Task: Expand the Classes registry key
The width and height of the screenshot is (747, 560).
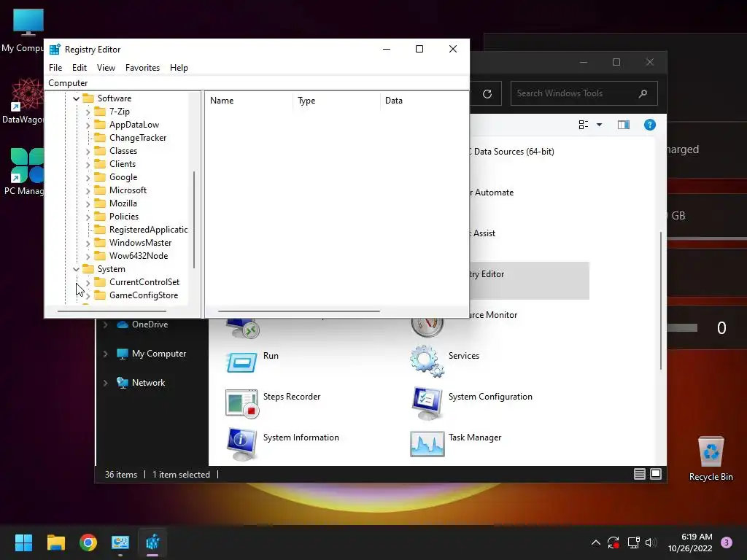Action: click(x=88, y=152)
